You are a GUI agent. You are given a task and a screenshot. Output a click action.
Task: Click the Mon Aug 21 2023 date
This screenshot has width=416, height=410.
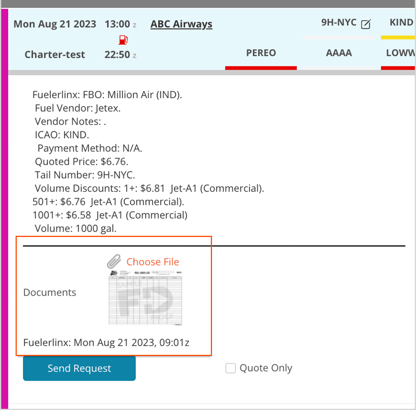[x=55, y=24]
